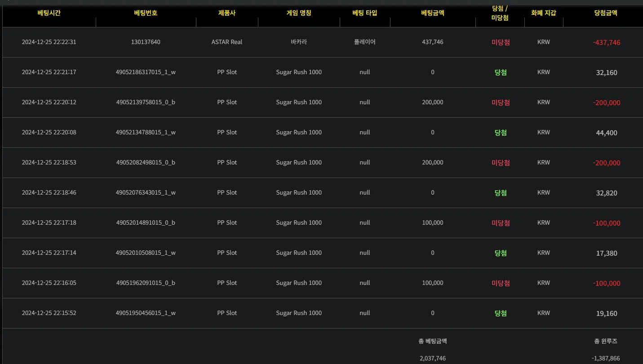Select bet number 49052186317015_1_w
The image size is (643, 364).
point(146,72)
